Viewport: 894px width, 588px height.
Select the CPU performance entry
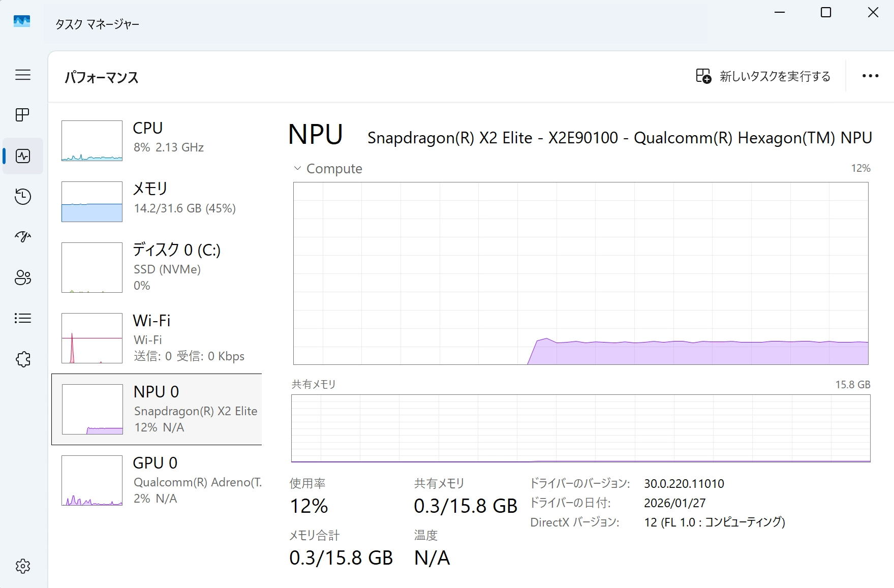click(157, 140)
